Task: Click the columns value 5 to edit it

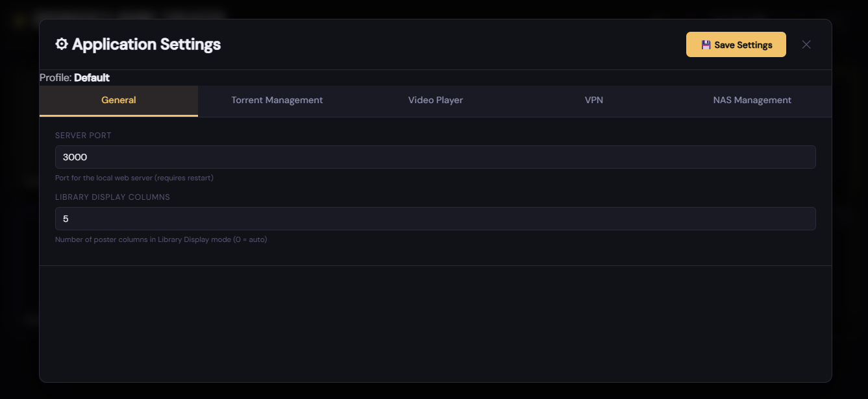Action: pyautogui.click(x=66, y=219)
